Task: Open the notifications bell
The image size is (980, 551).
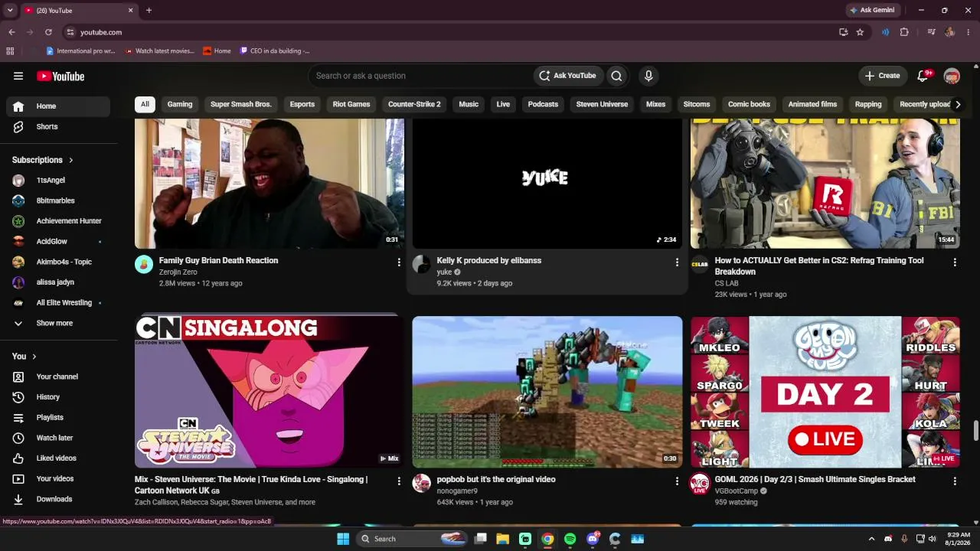Action: click(x=923, y=76)
